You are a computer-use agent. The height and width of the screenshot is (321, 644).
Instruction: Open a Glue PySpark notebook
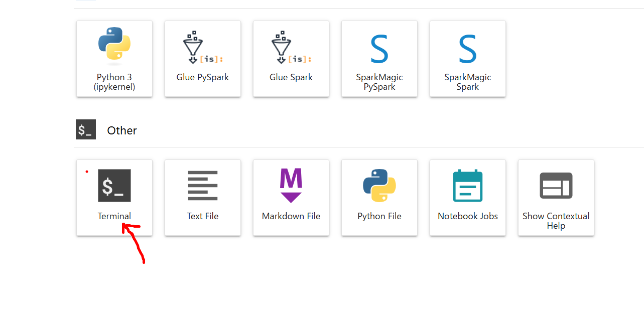tap(203, 59)
